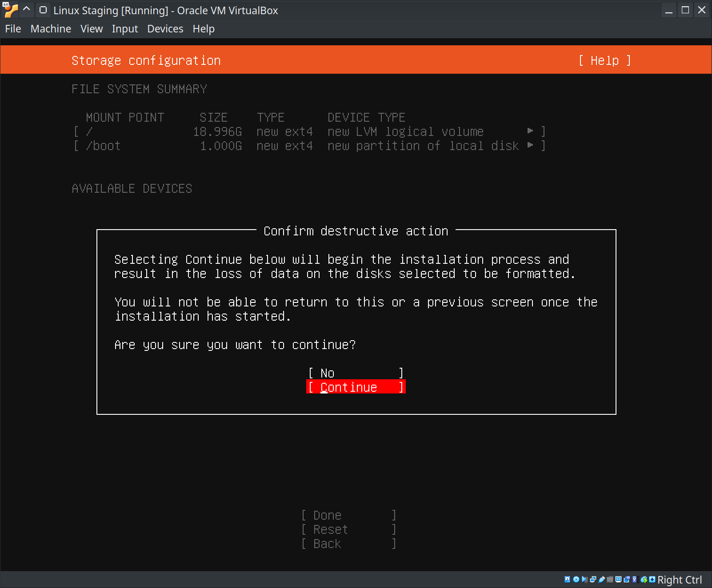Click the display monitor status icon

click(618, 579)
